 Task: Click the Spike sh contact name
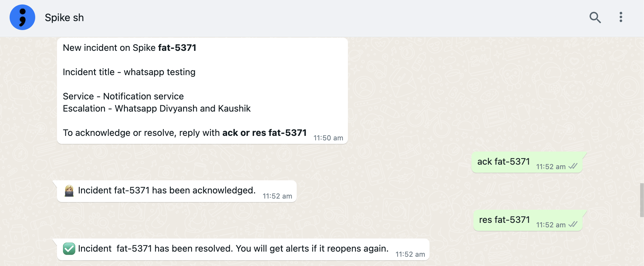(x=64, y=18)
